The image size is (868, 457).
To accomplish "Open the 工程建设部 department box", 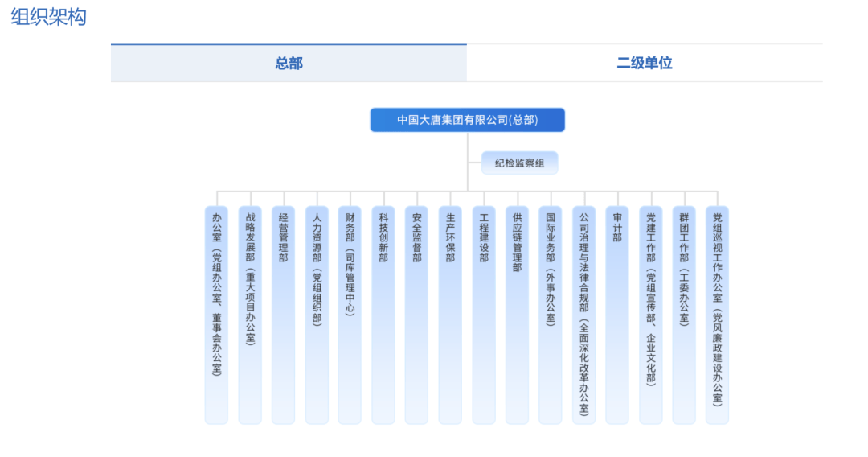I will pyautogui.click(x=484, y=315).
